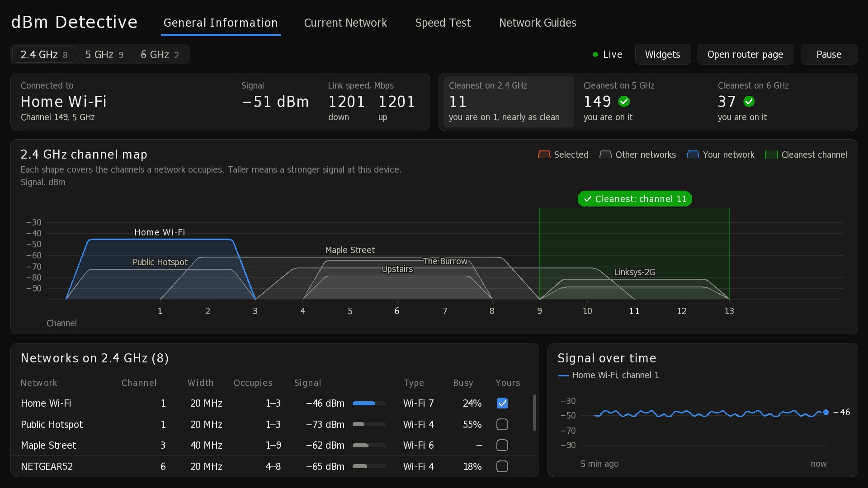This screenshot has height=488, width=868.
Task: Switch to the 6 GHz band
Action: click(160, 55)
